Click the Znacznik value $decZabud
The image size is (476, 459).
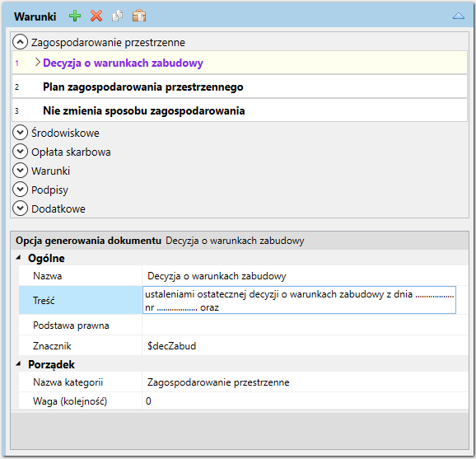click(172, 346)
